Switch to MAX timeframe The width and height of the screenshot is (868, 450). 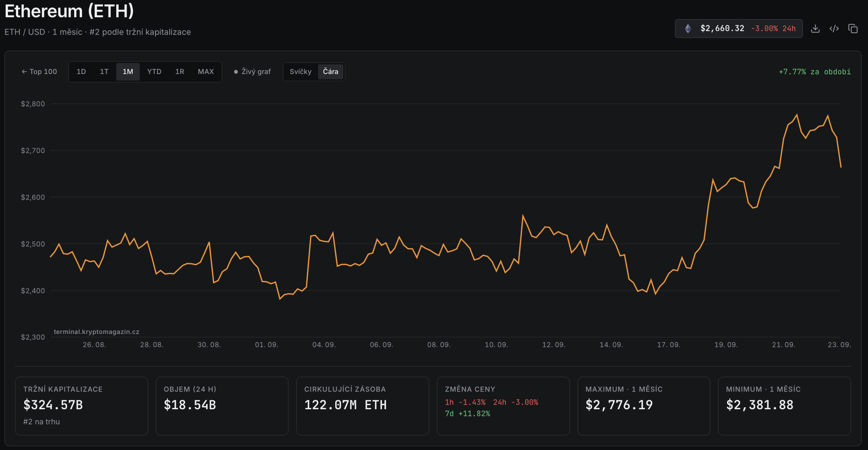coord(206,72)
